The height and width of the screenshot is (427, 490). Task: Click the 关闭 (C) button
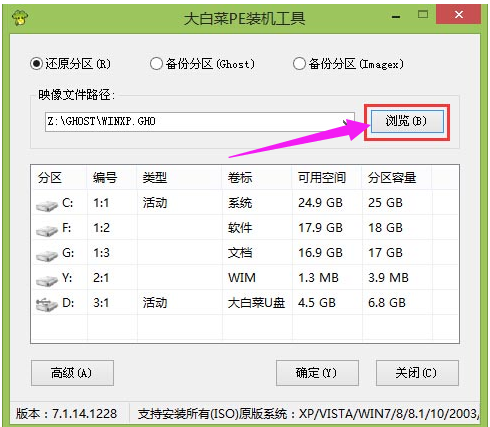[417, 373]
